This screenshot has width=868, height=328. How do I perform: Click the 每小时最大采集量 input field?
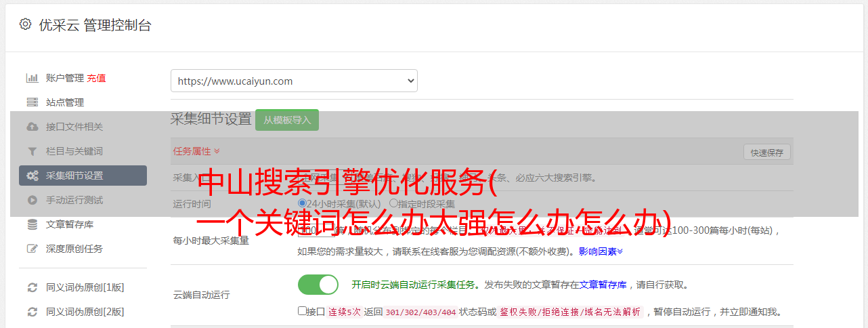316,230
